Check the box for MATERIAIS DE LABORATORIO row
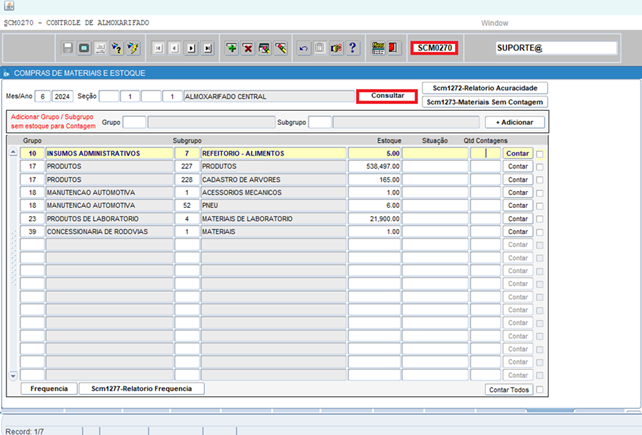This screenshot has height=435, width=642. 540,219
